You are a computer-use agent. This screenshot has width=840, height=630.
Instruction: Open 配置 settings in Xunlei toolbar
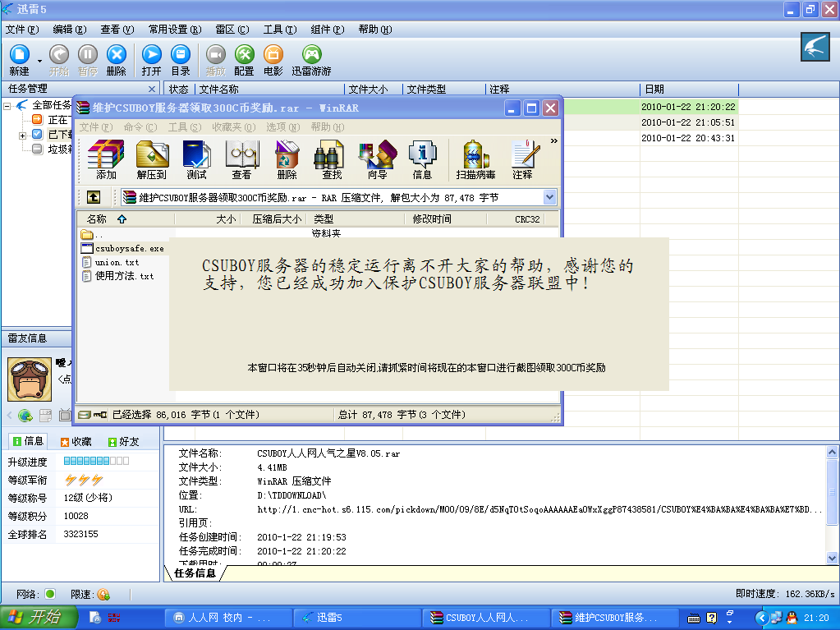244,60
